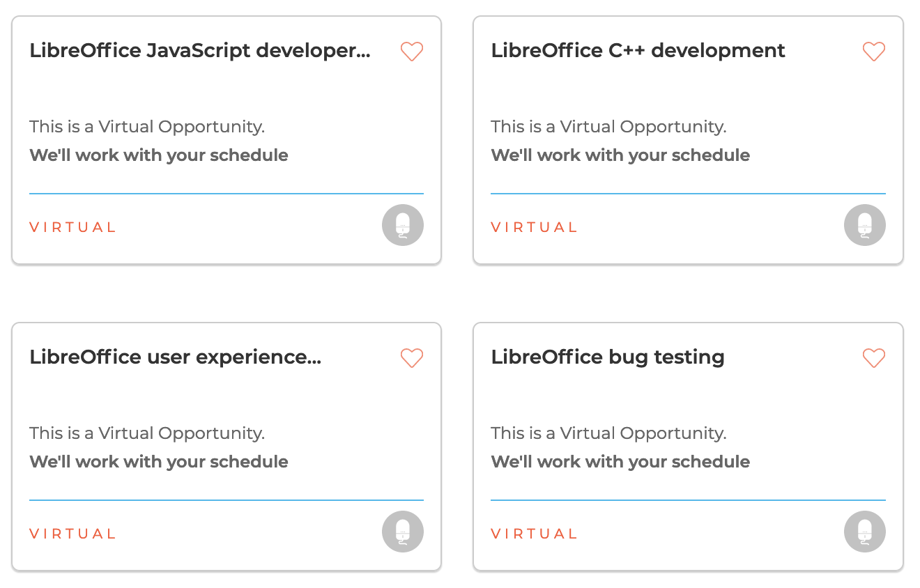Click mouse icon on user experience card
This screenshot has height=588, width=920.
pyautogui.click(x=403, y=532)
